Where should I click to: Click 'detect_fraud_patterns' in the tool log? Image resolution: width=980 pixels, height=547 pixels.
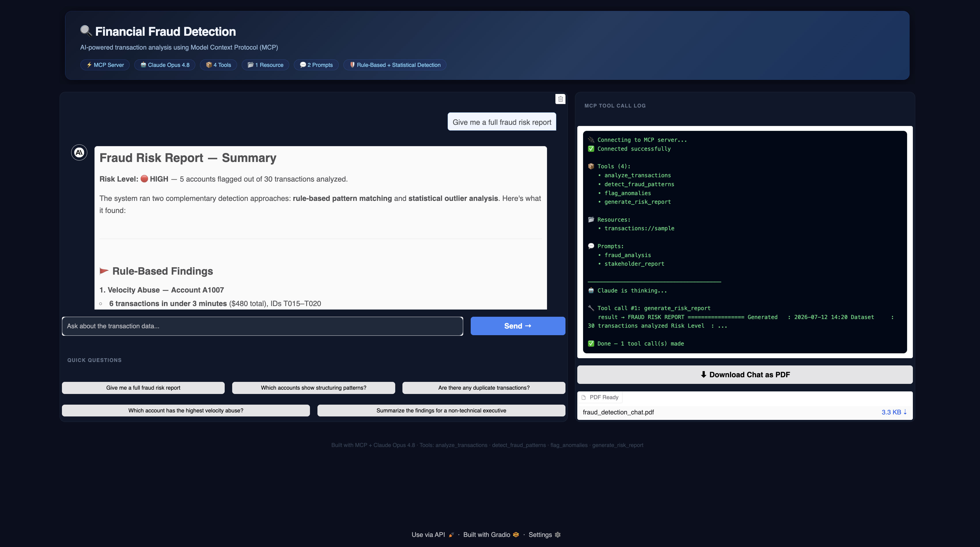pyautogui.click(x=639, y=184)
